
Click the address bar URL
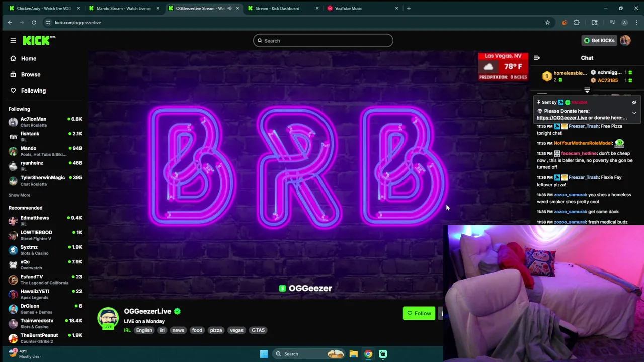78,22
